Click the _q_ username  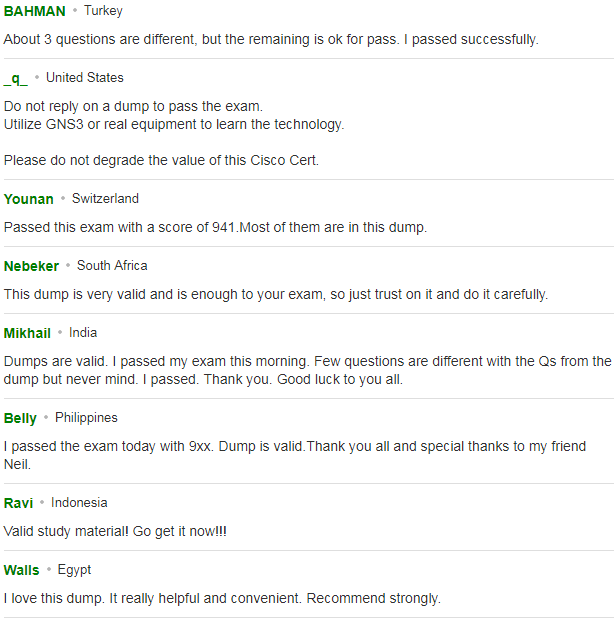pyautogui.click(x=15, y=78)
